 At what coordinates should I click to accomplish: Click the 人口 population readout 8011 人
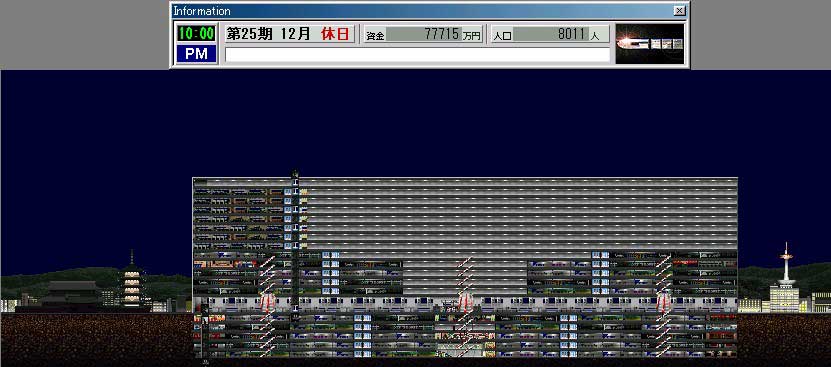point(550,34)
